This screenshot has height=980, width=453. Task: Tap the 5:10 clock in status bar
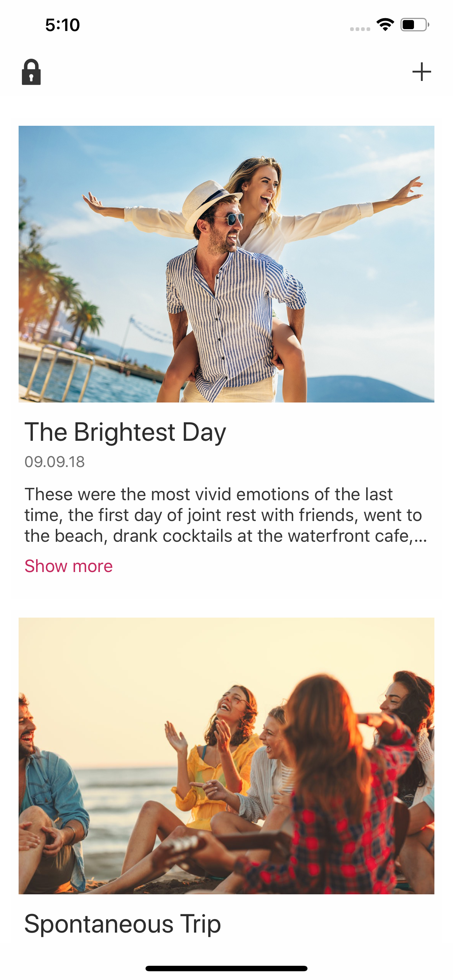click(62, 25)
